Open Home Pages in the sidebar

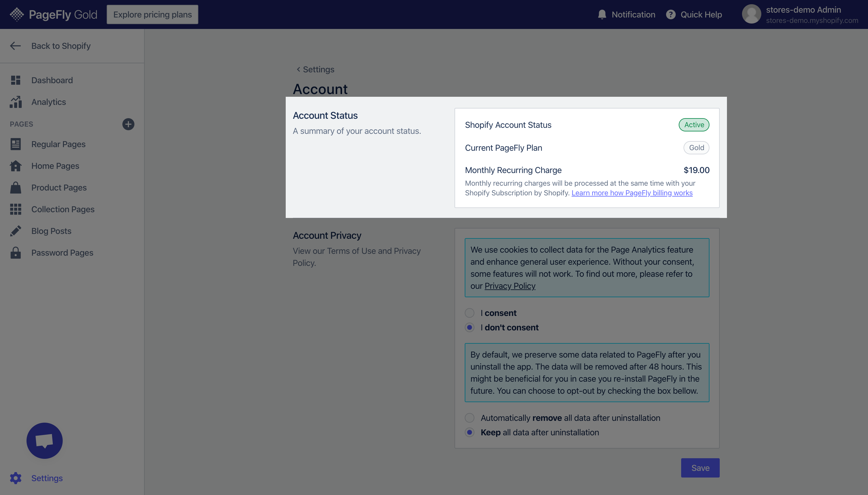tap(55, 166)
